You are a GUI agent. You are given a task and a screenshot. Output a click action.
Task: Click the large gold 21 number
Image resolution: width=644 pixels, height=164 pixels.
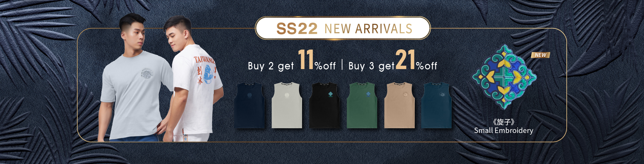click(405, 59)
